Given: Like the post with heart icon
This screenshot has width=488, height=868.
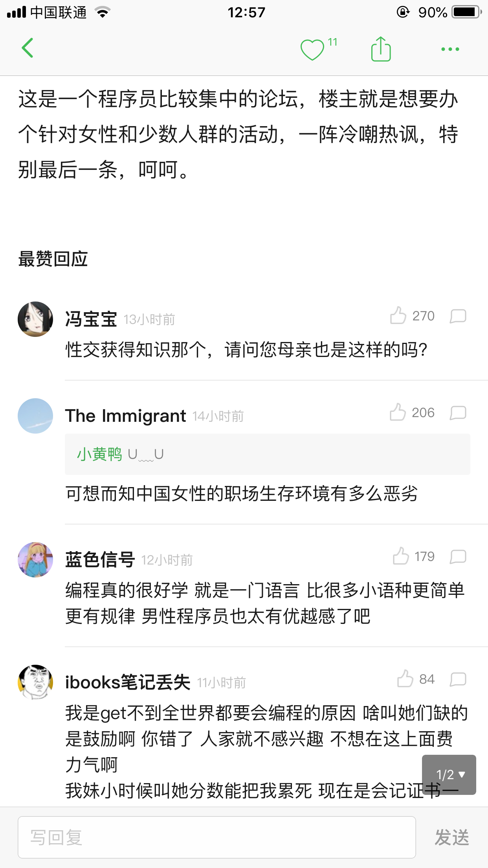Looking at the screenshot, I should tap(312, 50).
